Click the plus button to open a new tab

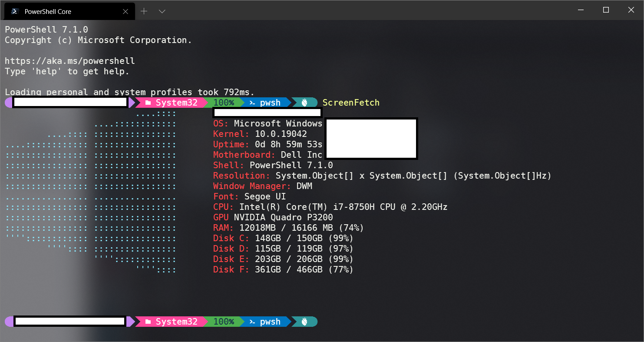tap(144, 11)
